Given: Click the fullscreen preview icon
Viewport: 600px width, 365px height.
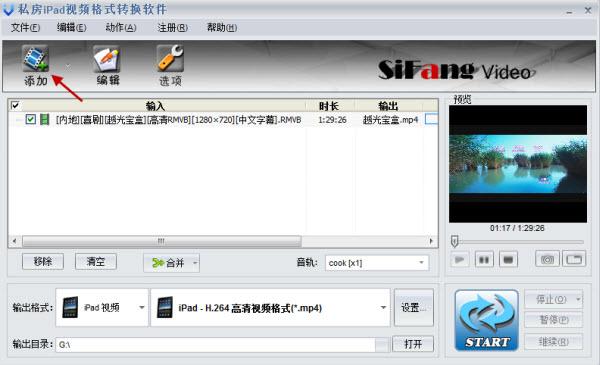Looking at the screenshot, I should pyautogui.click(x=574, y=259).
